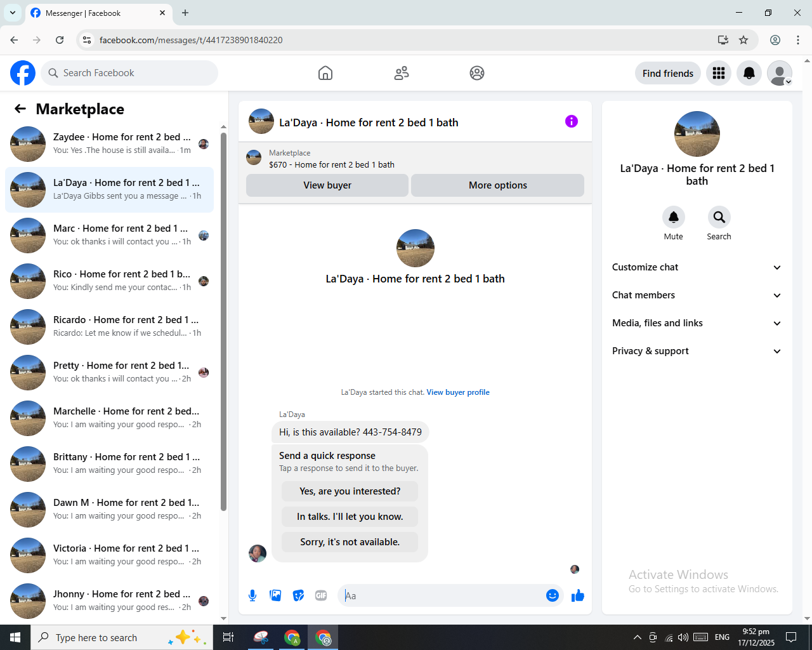812x650 pixels.
Task: Send quick reply 'In talks. I'll let you know.'
Action: [x=350, y=517]
